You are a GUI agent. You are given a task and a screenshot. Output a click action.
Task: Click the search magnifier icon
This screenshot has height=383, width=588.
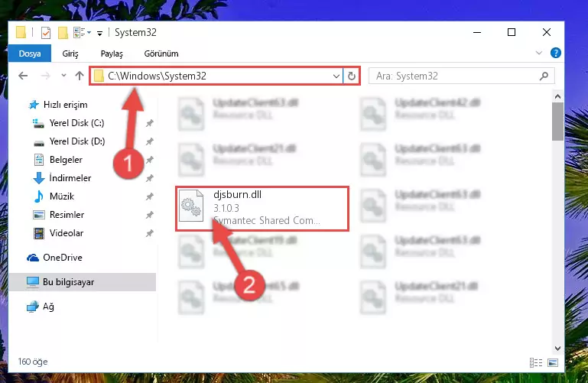pos(544,76)
